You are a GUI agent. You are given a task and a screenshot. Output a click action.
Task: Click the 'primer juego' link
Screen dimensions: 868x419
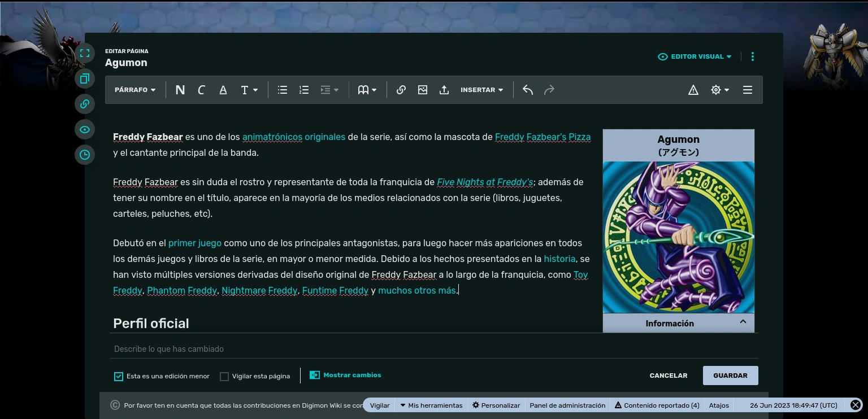click(x=195, y=243)
